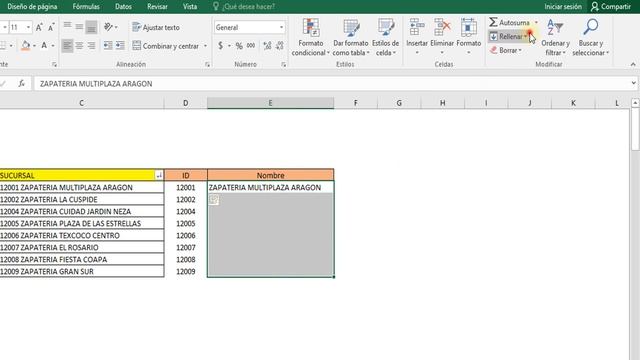Viewport: 640px width, 360px height.
Task: Expand the fill color dropdown arrow
Action: 34,46
